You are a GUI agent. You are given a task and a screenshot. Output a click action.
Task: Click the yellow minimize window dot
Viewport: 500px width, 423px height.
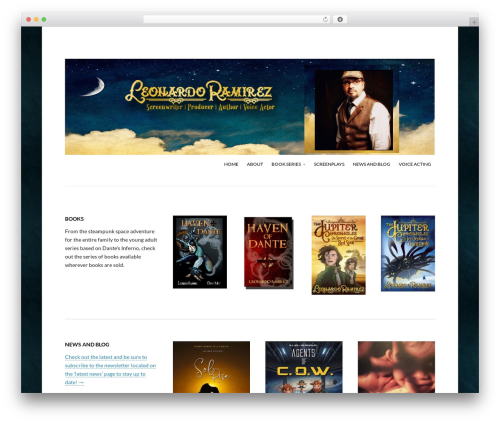(x=36, y=20)
